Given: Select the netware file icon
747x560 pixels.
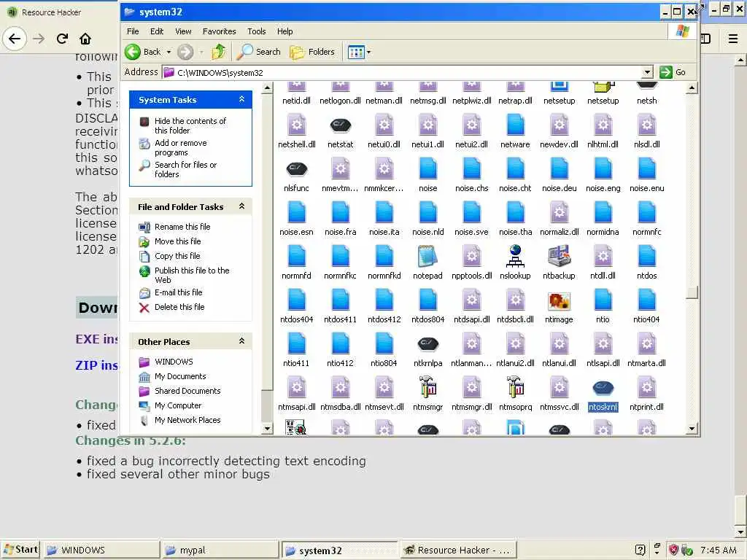Looking at the screenshot, I should pyautogui.click(x=515, y=125).
